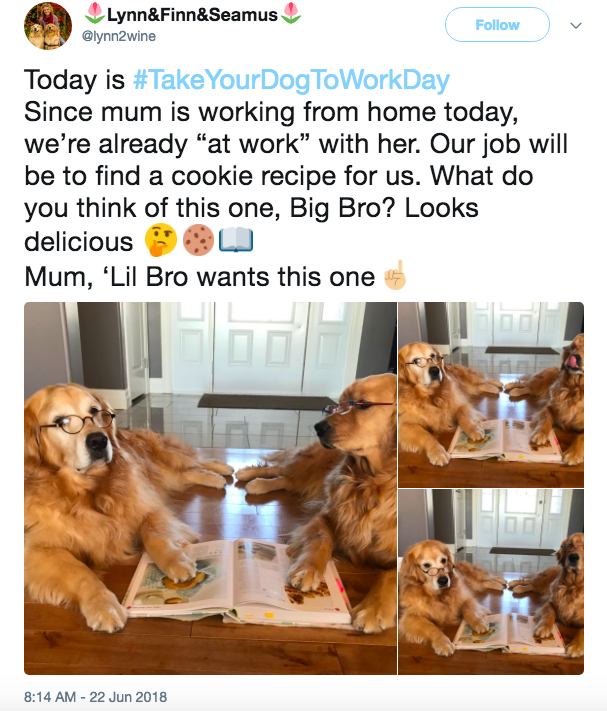Click the tulip emoji after Seamus

pos(291,13)
